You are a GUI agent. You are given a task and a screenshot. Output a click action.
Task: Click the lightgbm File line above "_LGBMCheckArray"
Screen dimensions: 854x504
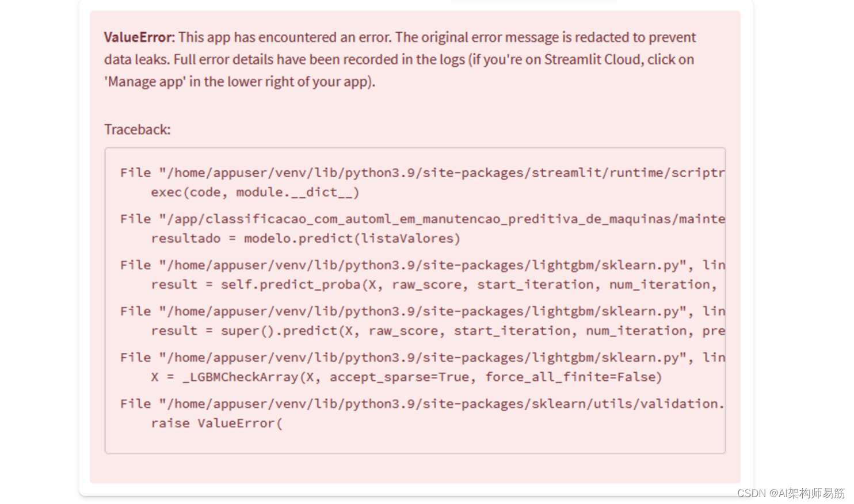pyautogui.click(x=422, y=357)
